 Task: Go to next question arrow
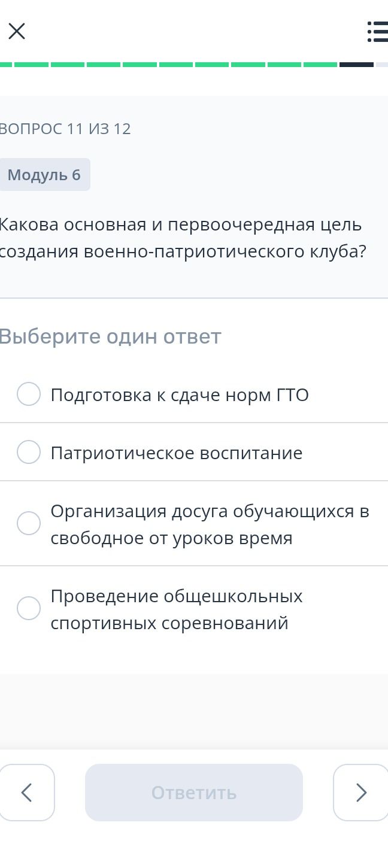360,792
